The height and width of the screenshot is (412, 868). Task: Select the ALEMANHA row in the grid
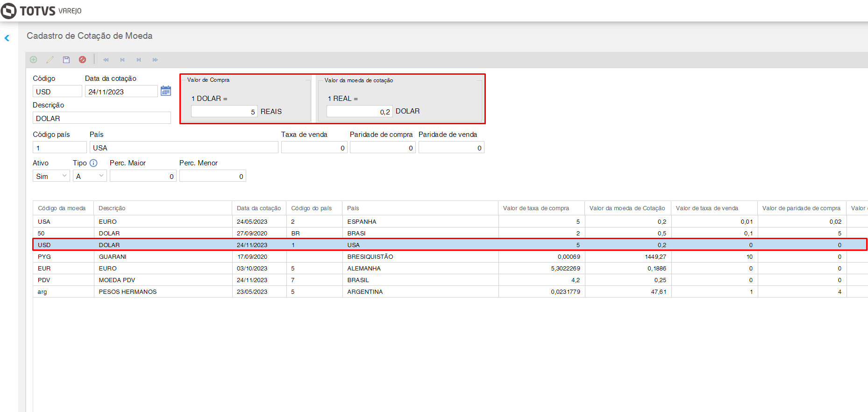(450, 268)
